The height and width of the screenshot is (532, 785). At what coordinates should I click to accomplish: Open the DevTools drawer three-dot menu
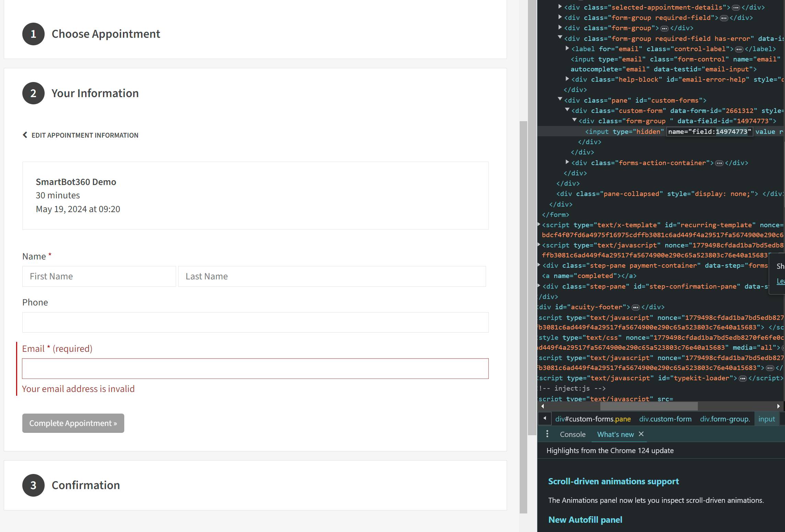[x=547, y=434]
